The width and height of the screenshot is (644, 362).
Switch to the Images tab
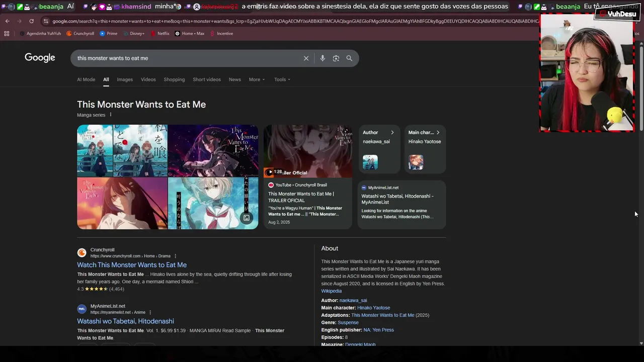[125, 79]
